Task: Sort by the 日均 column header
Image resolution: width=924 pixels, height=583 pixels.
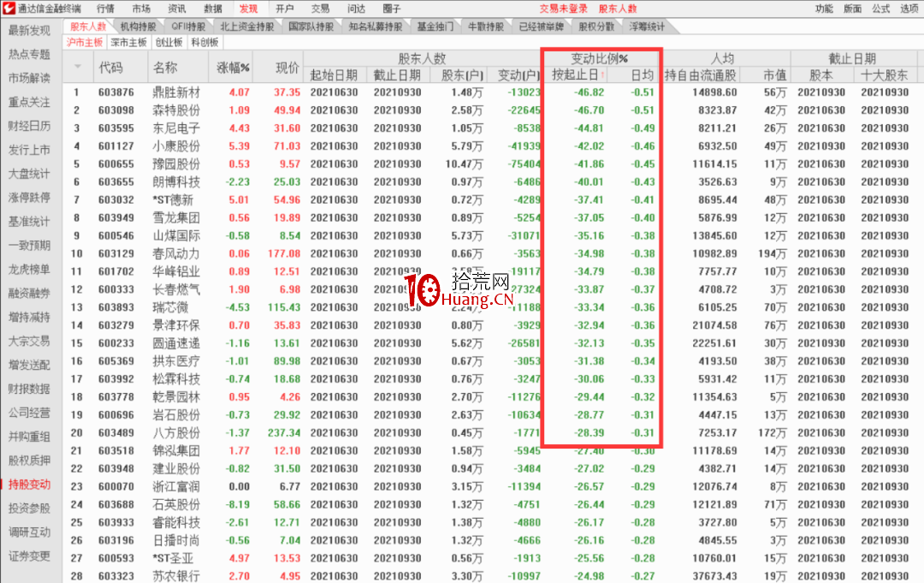Action: point(643,74)
